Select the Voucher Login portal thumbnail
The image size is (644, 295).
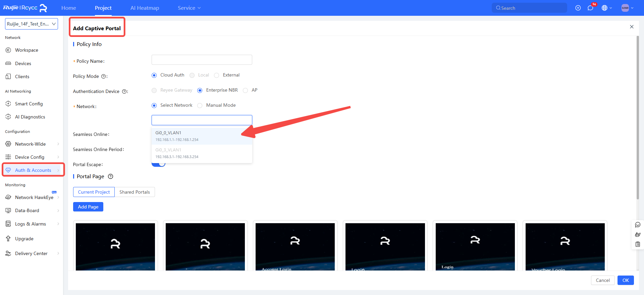565,246
